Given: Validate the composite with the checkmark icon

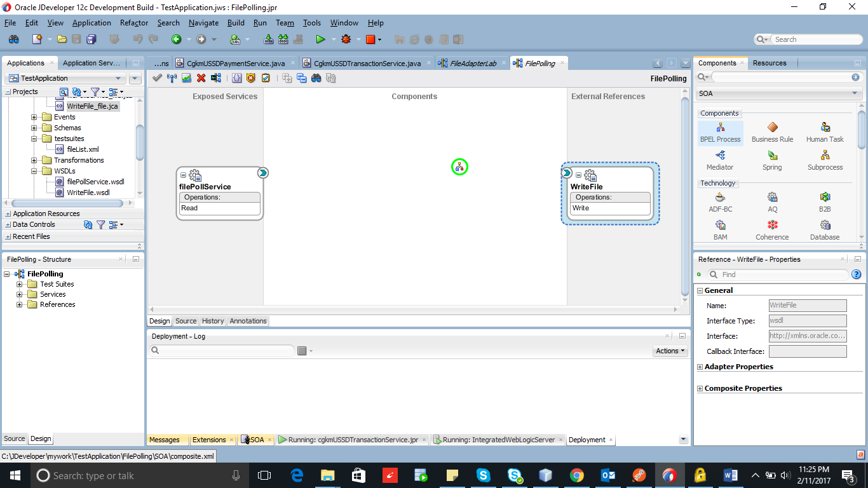Looking at the screenshot, I should point(156,78).
